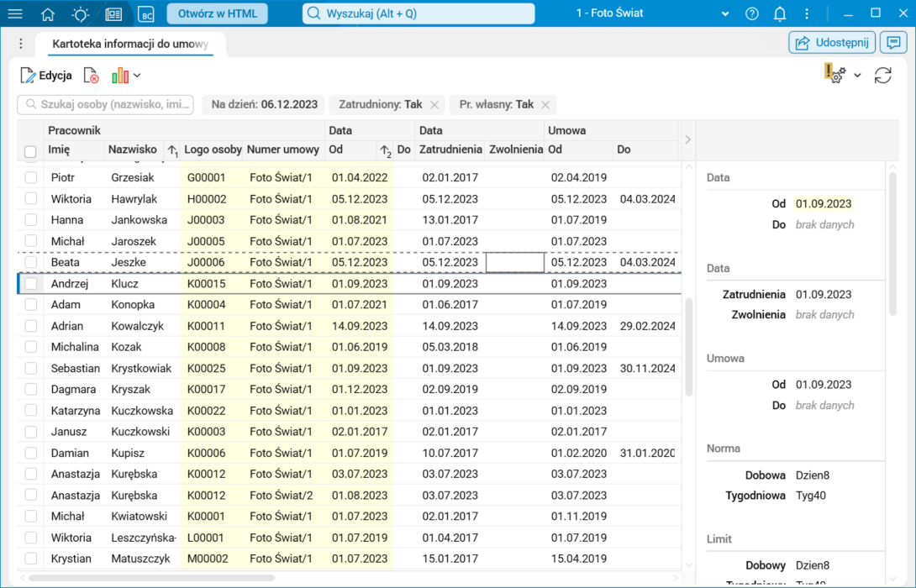
Task: Click the Nazwisko sort arrow icon
Action: click(172, 150)
